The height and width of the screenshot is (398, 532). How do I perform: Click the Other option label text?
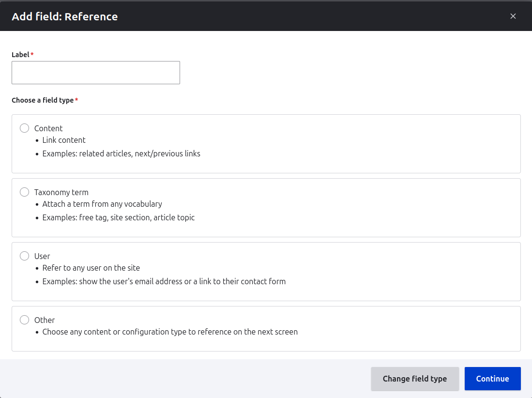(x=45, y=320)
